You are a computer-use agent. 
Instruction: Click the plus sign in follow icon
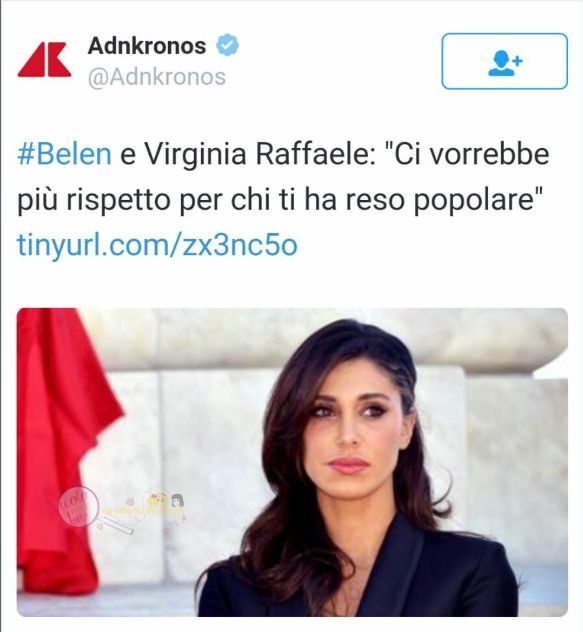[517, 61]
